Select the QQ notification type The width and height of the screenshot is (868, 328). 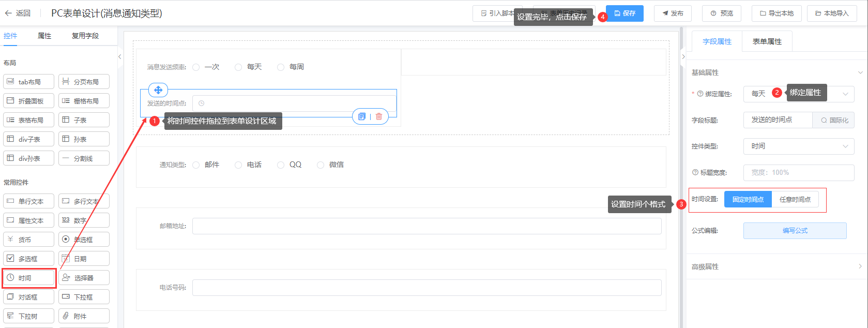281,165
